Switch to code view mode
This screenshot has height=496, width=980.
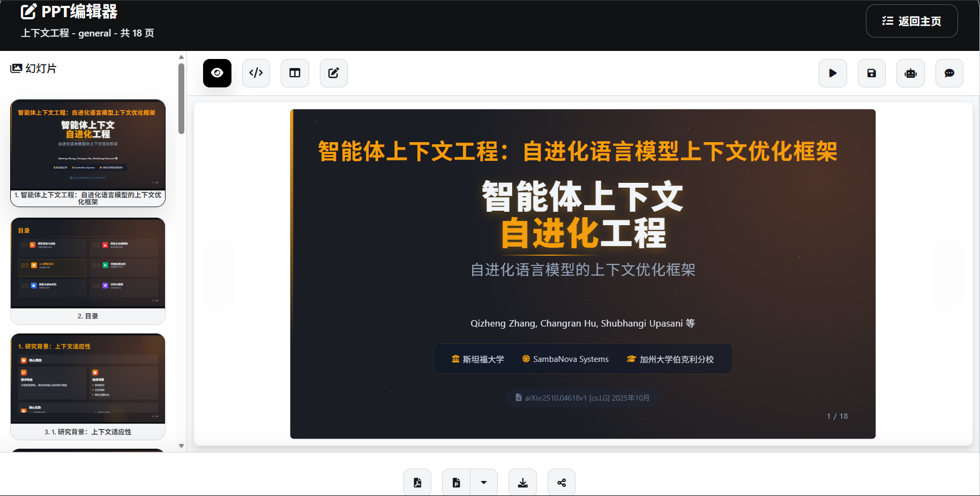[256, 73]
